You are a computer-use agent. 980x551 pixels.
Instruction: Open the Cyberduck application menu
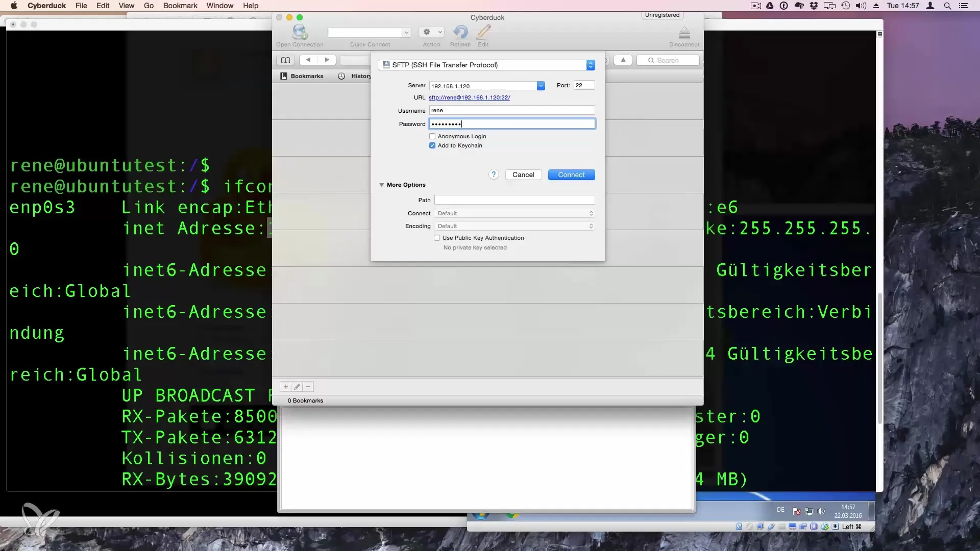point(46,6)
